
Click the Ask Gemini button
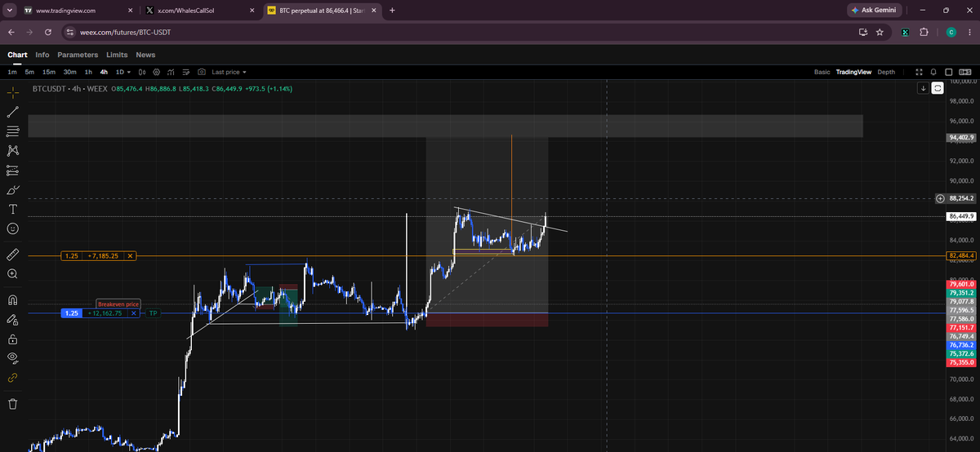pyautogui.click(x=874, y=11)
